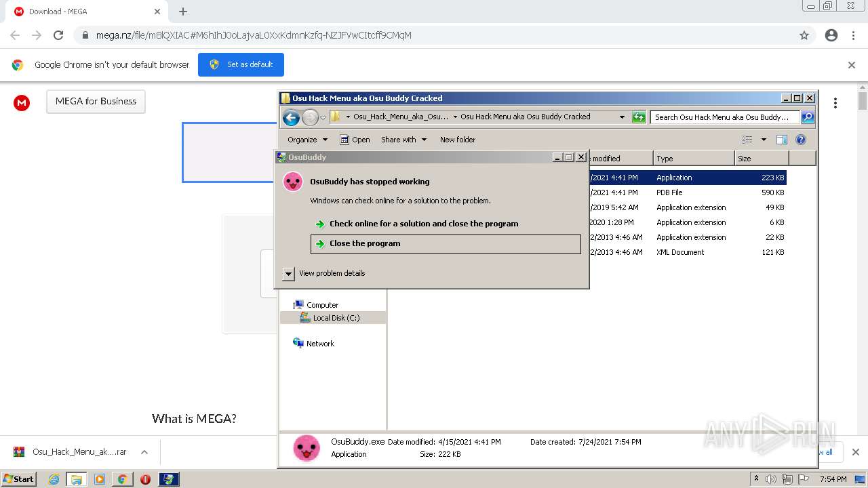
Task: Click Set as default button in Chrome
Action: coord(241,64)
